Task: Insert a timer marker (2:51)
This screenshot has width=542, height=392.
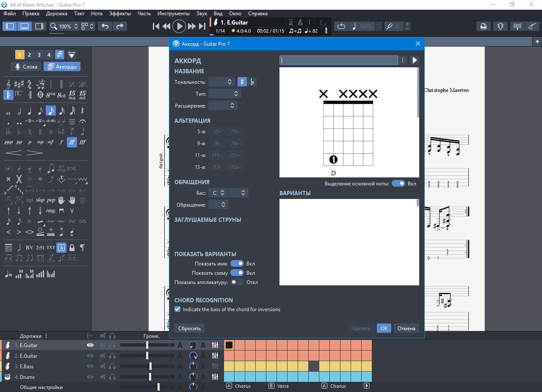Action: point(40,247)
